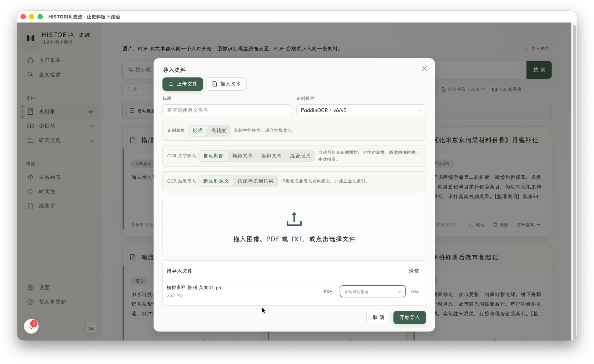
Task: Open 设置 gear icon
Action: click(30, 287)
